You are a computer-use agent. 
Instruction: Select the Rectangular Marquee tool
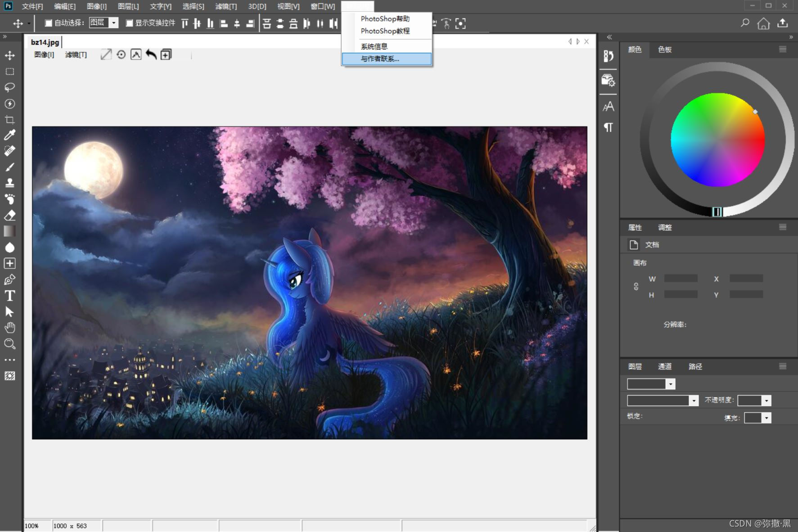point(9,72)
